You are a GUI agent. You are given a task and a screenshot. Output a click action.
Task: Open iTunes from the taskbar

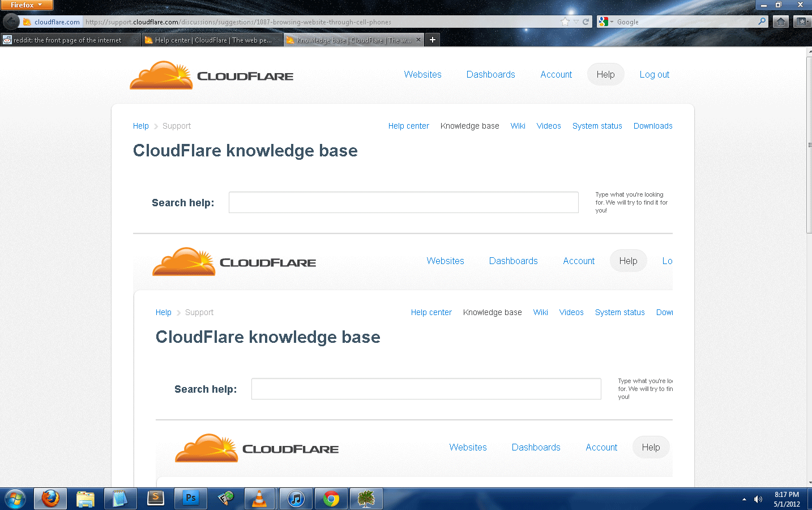296,499
